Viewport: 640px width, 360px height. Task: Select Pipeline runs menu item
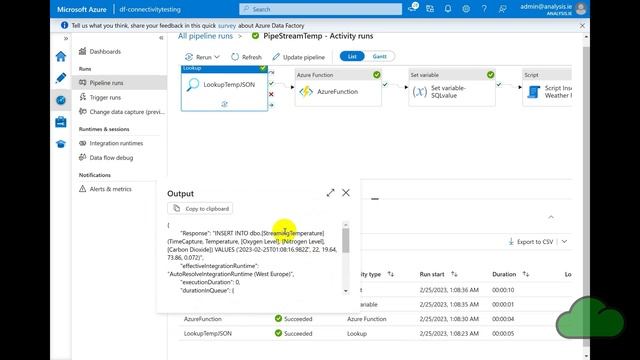[x=120, y=82]
